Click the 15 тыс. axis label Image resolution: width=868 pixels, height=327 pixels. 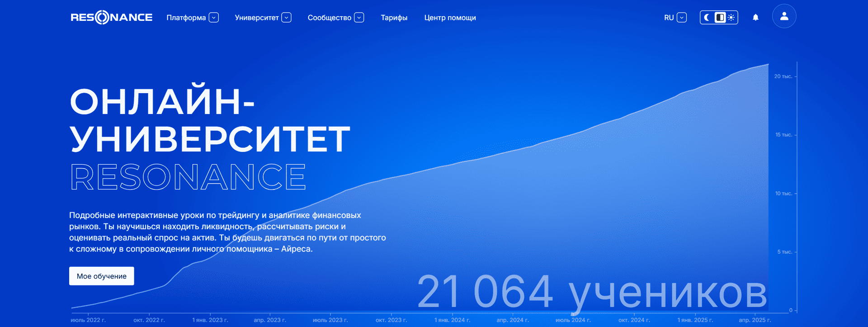[783, 135]
